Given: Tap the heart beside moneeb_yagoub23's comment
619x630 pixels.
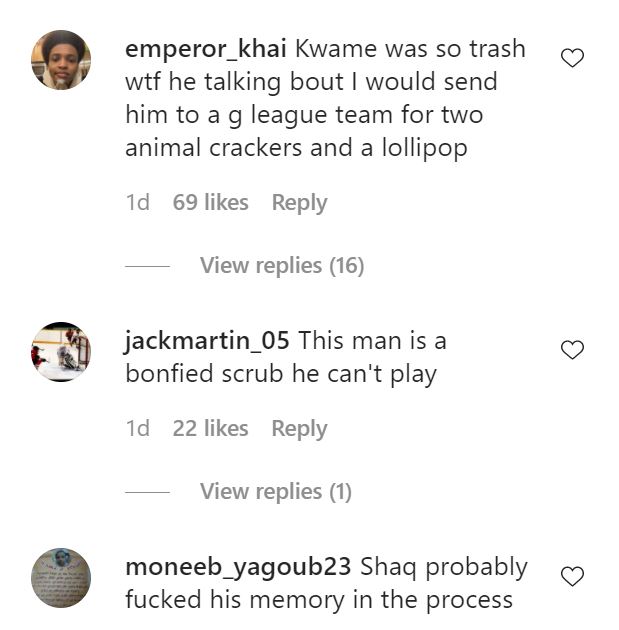Looking at the screenshot, I should coord(572,577).
